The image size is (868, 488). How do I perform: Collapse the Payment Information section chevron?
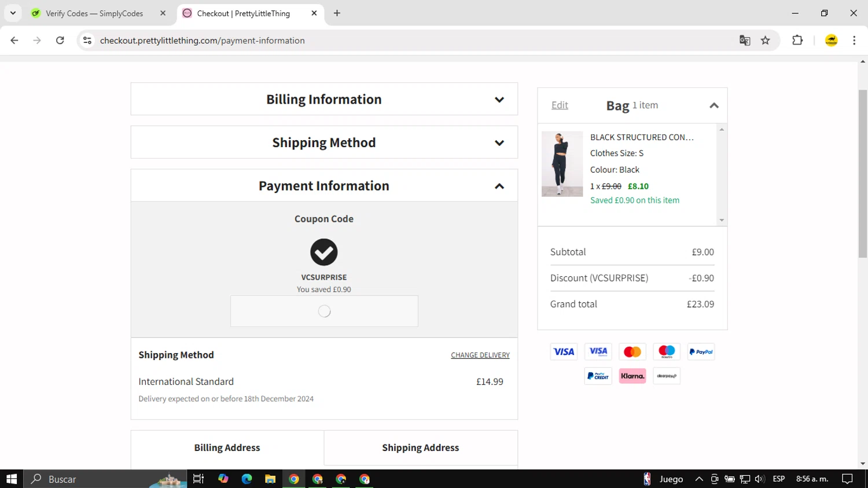(x=499, y=186)
